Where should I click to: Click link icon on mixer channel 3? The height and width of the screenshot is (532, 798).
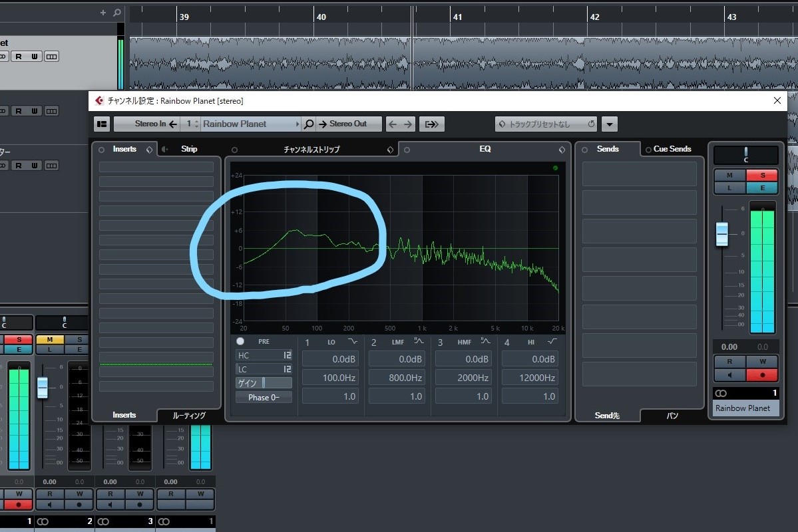[103, 521]
